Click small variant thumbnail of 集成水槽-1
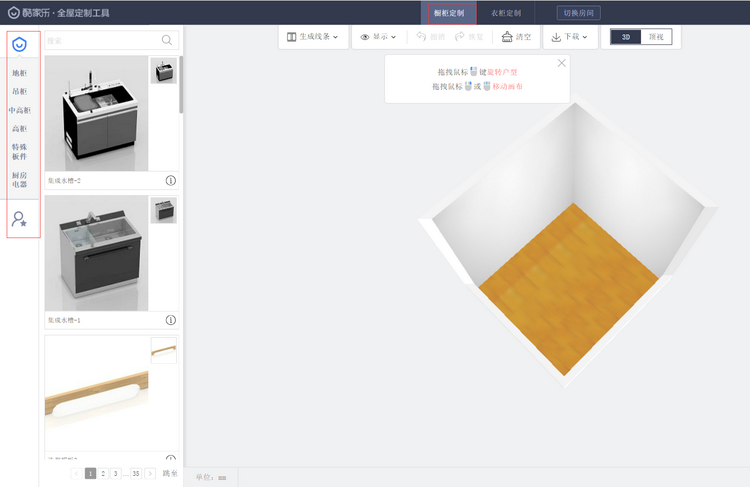This screenshot has width=750, height=487. click(164, 210)
